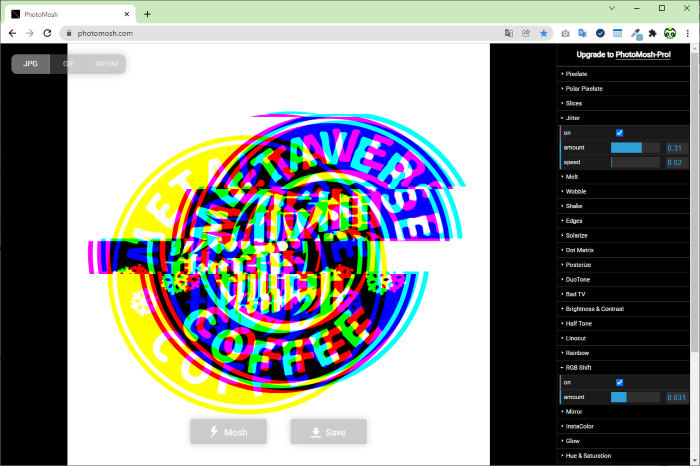Expand the Pixelate effect
The height and width of the screenshot is (466, 700).
click(624, 74)
